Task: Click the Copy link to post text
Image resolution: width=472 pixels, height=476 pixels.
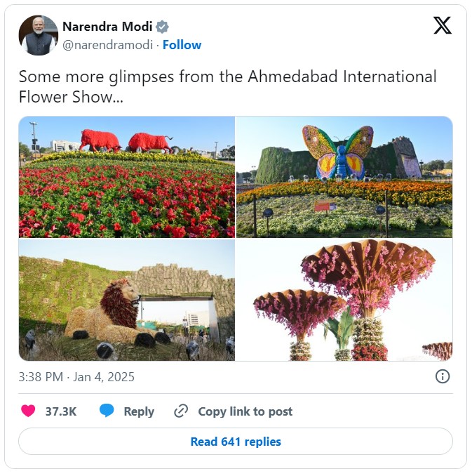Action: [x=245, y=411]
